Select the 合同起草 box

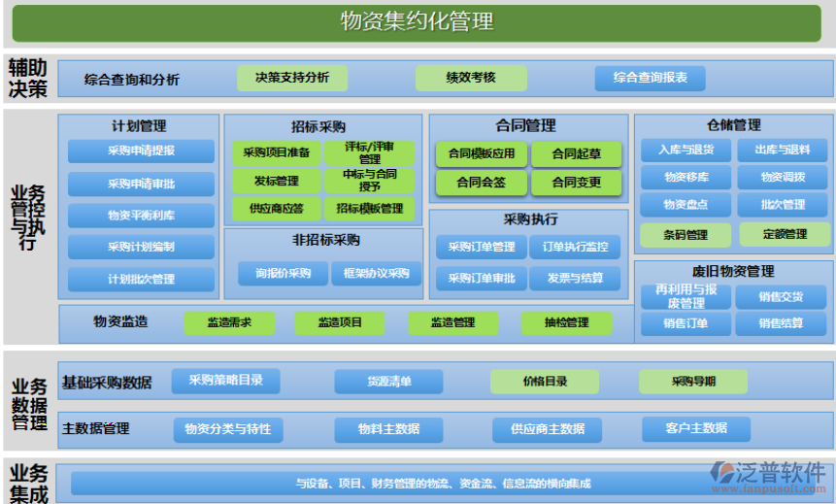(577, 154)
